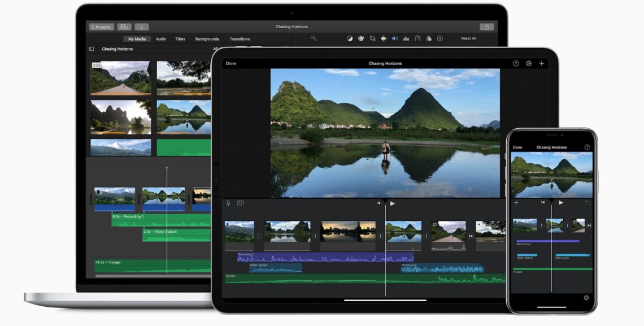The image size is (644, 326).
Task: Tap the camera icon above the iPad timeline
Action: click(x=240, y=202)
